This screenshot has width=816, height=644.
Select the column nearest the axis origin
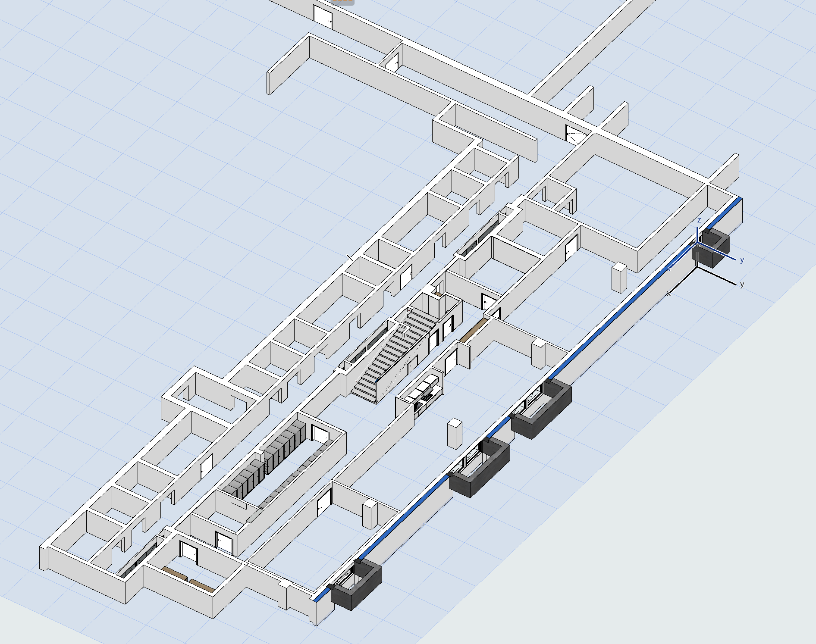pyautogui.click(x=619, y=277)
